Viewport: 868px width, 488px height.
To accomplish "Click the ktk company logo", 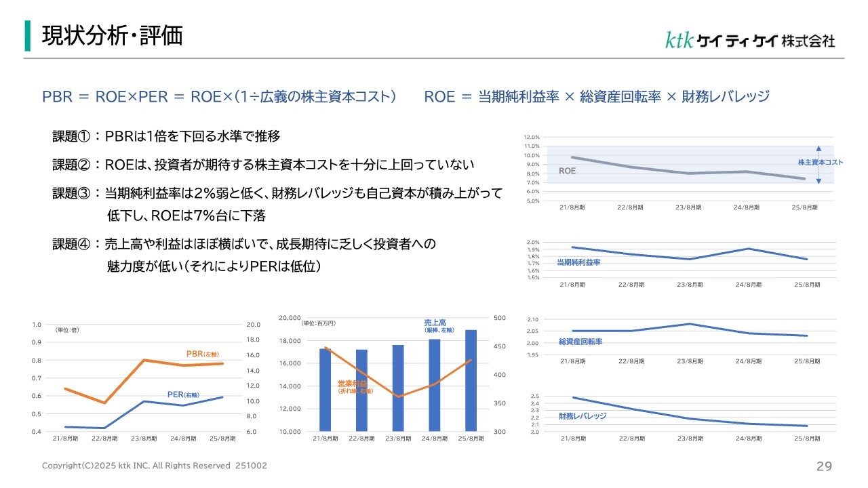I will (749, 41).
